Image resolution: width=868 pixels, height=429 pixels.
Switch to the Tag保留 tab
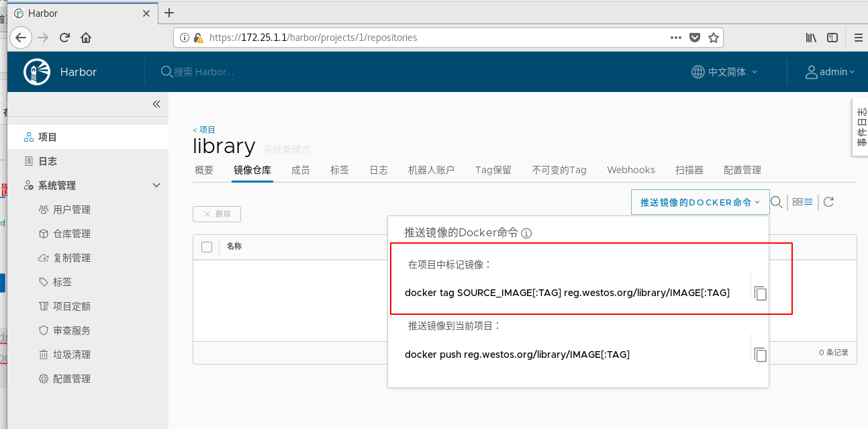pos(493,170)
